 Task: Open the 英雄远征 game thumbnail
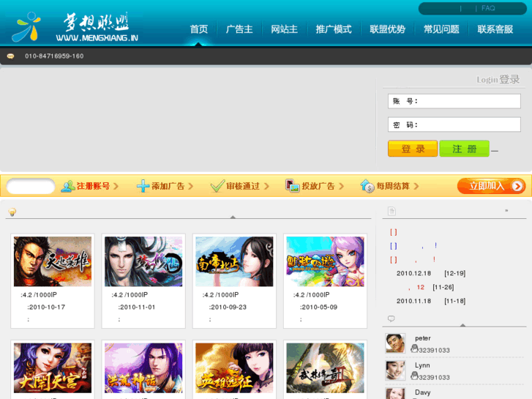tap(234, 368)
